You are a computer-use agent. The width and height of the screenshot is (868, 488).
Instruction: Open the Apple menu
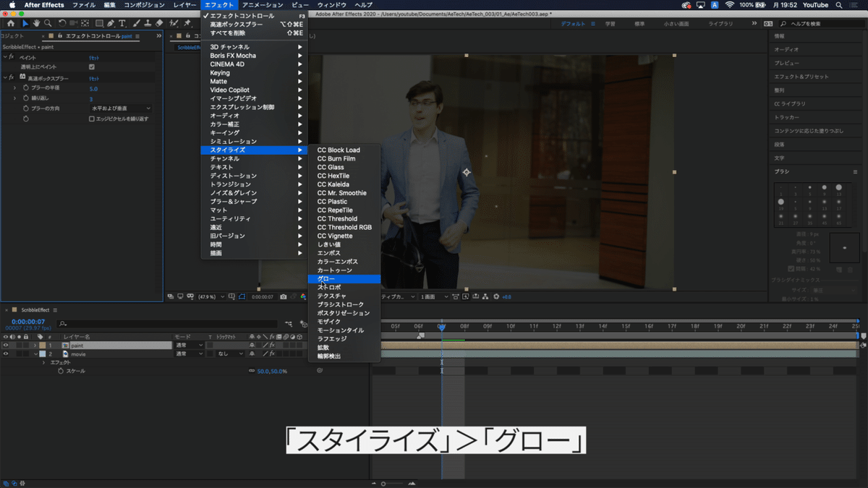point(12,5)
